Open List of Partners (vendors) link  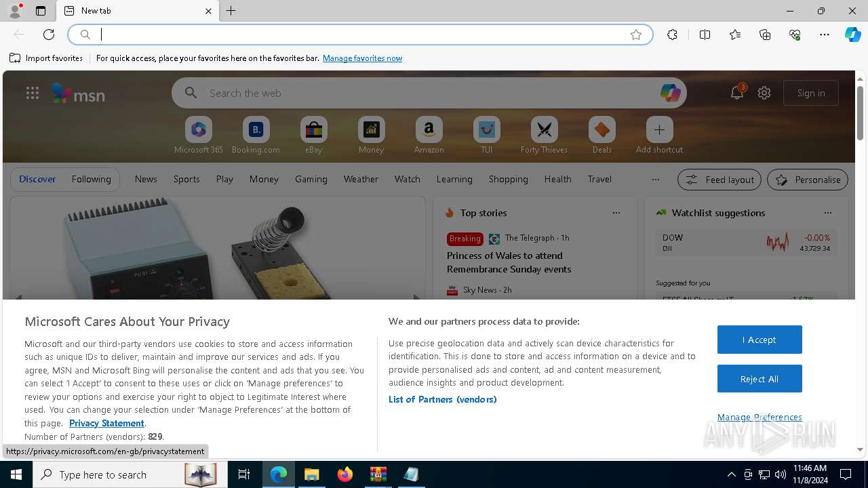443,399
